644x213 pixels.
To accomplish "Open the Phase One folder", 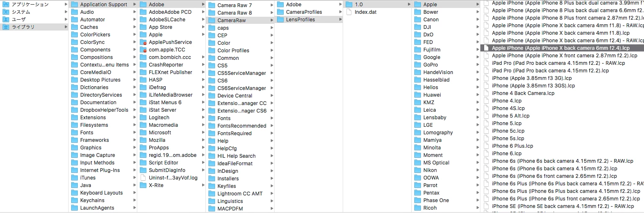I will 446,200.
